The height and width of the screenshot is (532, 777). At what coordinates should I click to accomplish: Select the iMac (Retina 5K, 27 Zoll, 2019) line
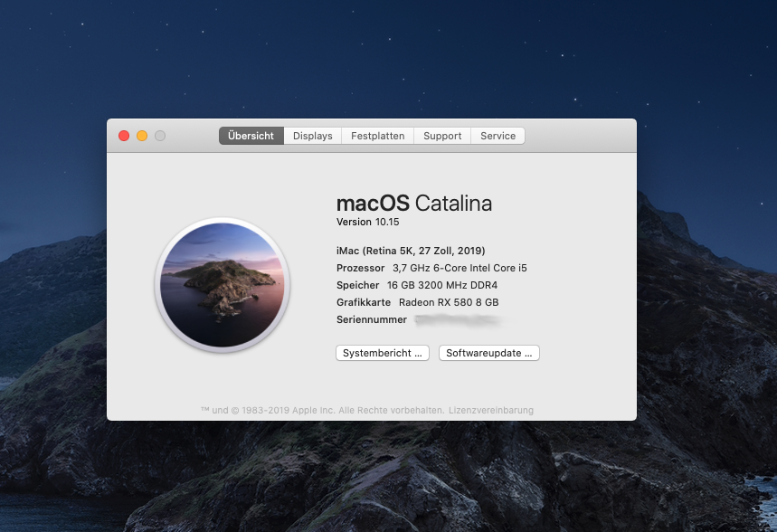pyautogui.click(x=411, y=251)
